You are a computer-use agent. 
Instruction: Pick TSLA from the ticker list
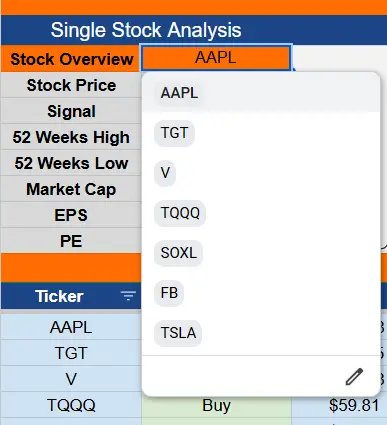click(x=178, y=333)
